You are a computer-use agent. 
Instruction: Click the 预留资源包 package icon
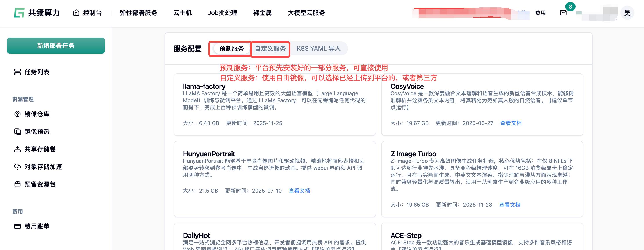coord(18,184)
